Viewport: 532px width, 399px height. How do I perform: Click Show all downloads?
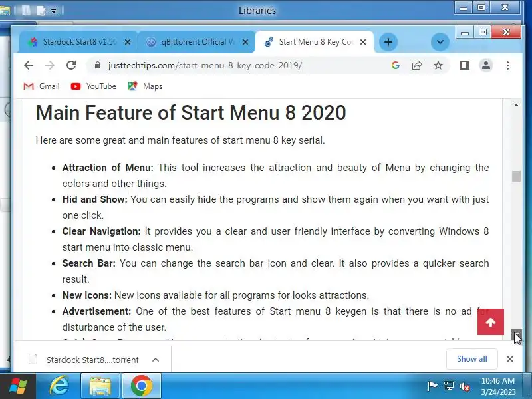click(471, 359)
